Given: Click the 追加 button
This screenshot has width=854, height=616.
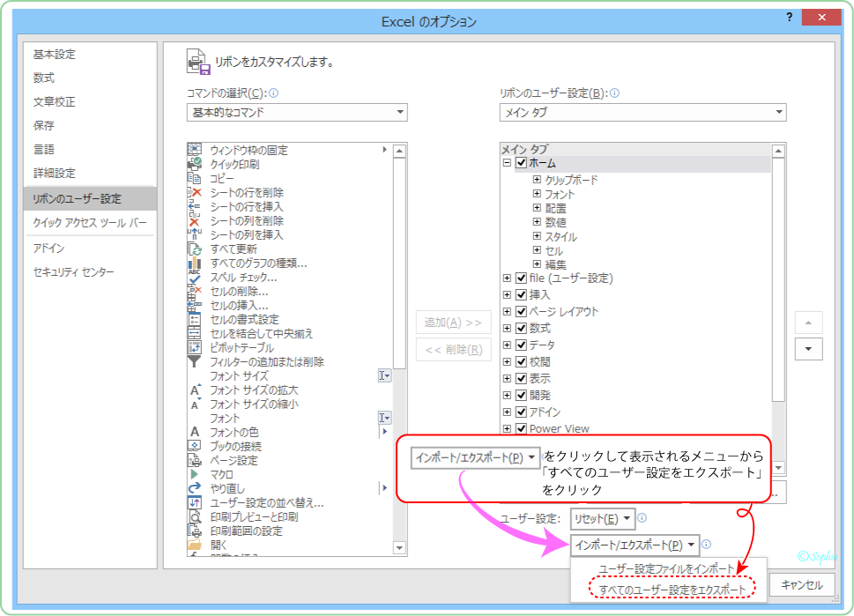Looking at the screenshot, I should coord(453,323).
